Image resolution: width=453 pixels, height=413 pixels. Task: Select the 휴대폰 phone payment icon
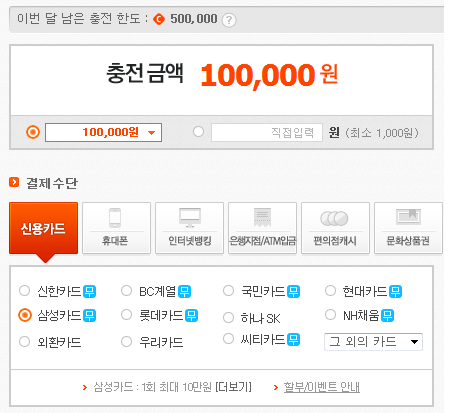click(115, 218)
